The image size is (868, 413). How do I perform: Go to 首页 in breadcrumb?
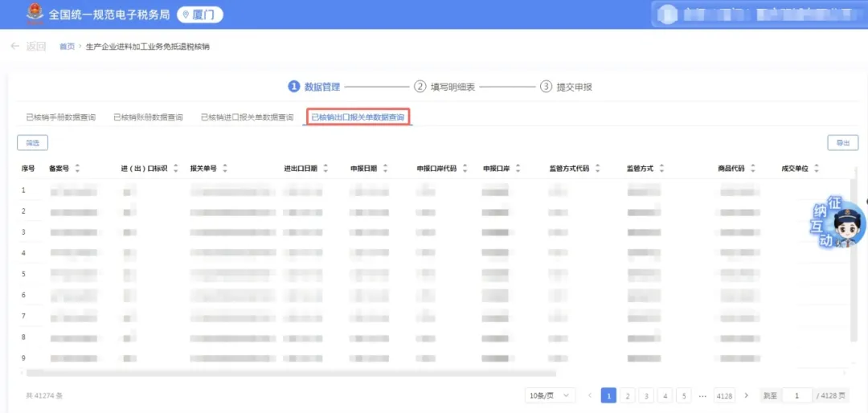click(x=67, y=47)
